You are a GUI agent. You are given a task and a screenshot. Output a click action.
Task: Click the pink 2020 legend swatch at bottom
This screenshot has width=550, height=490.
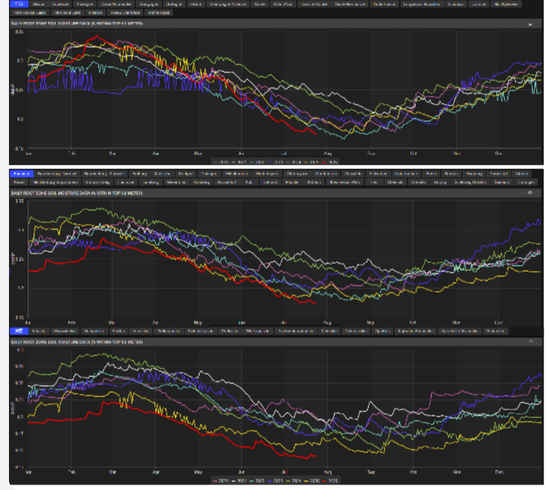point(216,481)
